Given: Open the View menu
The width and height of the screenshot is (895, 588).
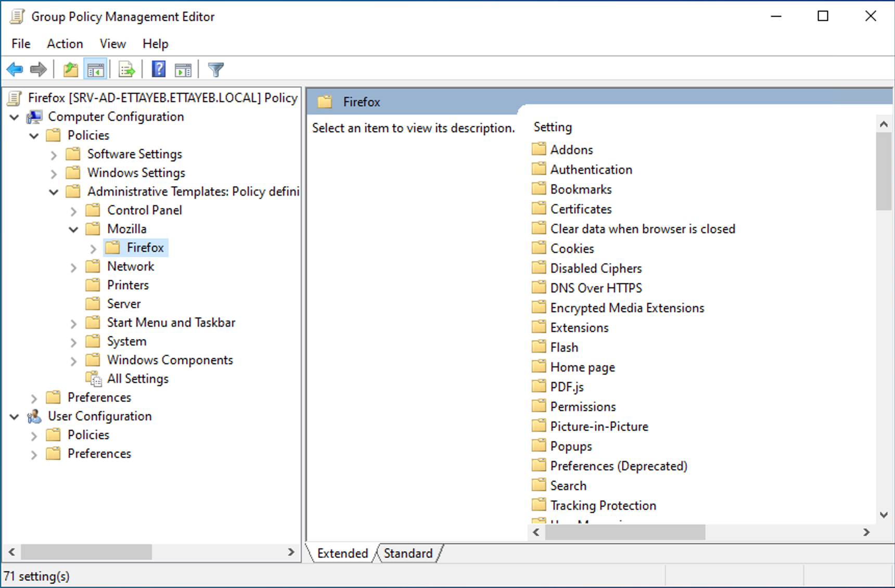Looking at the screenshot, I should click(x=113, y=44).
